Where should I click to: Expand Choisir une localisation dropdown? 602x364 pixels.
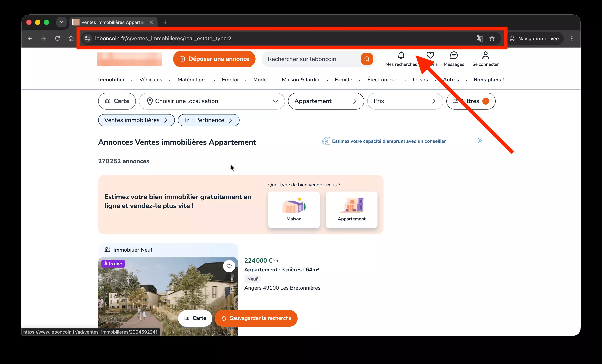212,101
